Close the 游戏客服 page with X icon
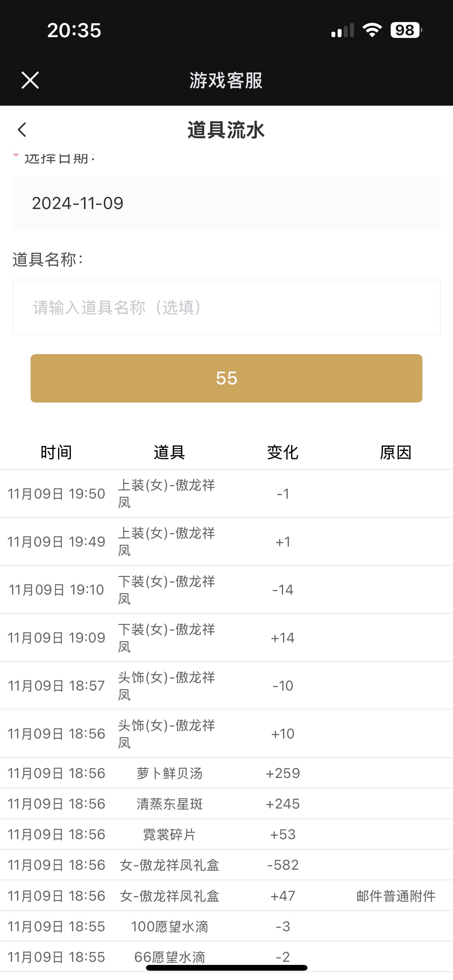The width and height of the screenshot is (453, 980). coord(30,80)
